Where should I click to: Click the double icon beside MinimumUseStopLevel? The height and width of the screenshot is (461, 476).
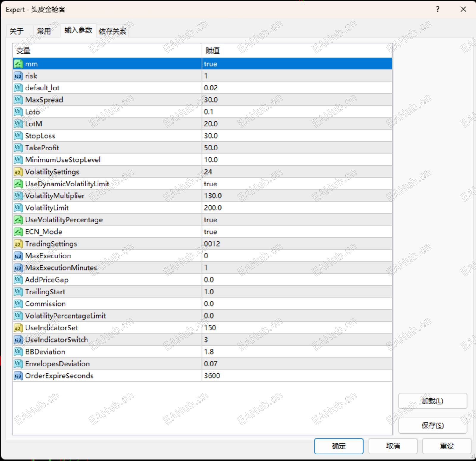coord(18,160)
